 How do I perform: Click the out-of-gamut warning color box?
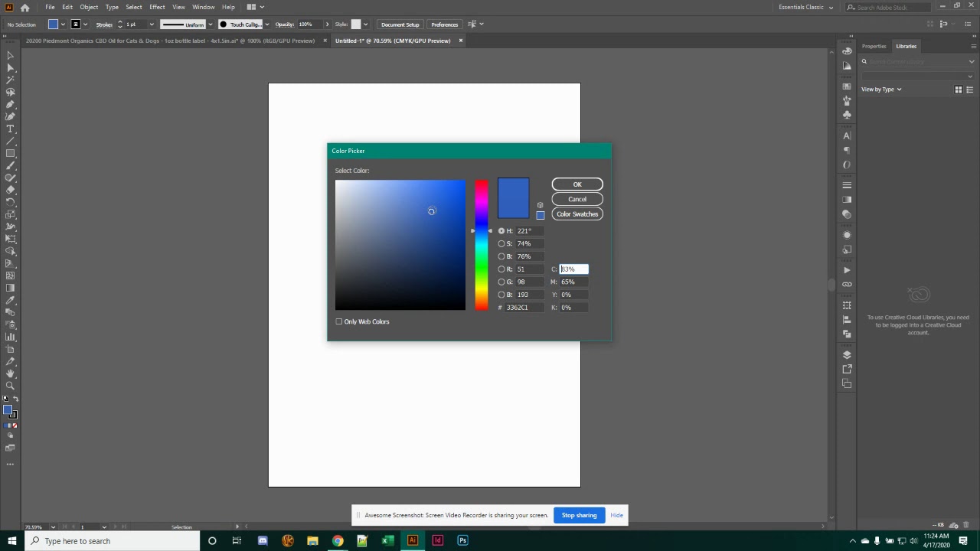point(541,215)
